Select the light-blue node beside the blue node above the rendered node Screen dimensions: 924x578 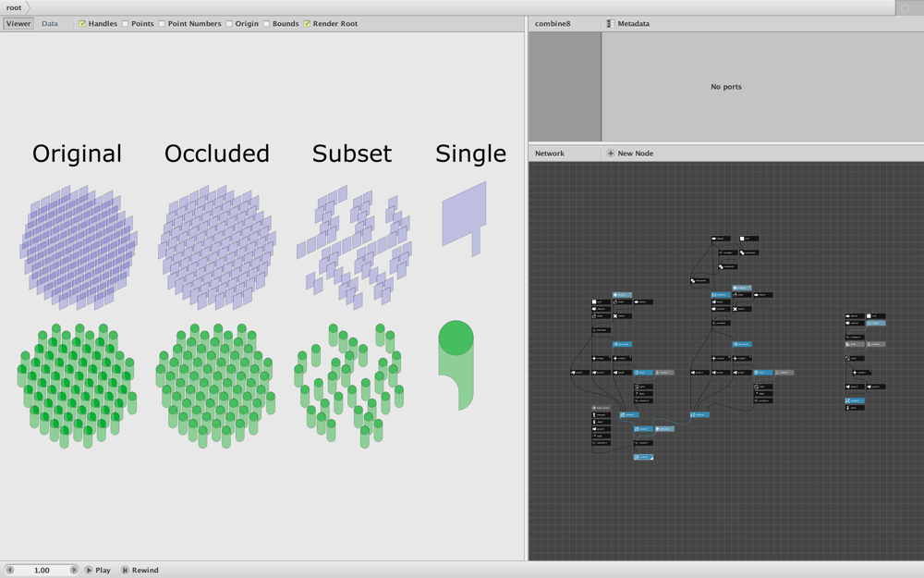click(x=664, y=429)
